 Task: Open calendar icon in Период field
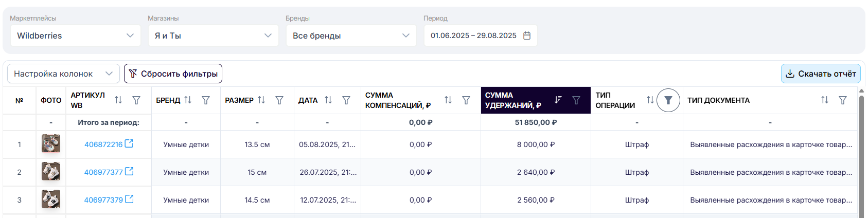click(527, 35)
